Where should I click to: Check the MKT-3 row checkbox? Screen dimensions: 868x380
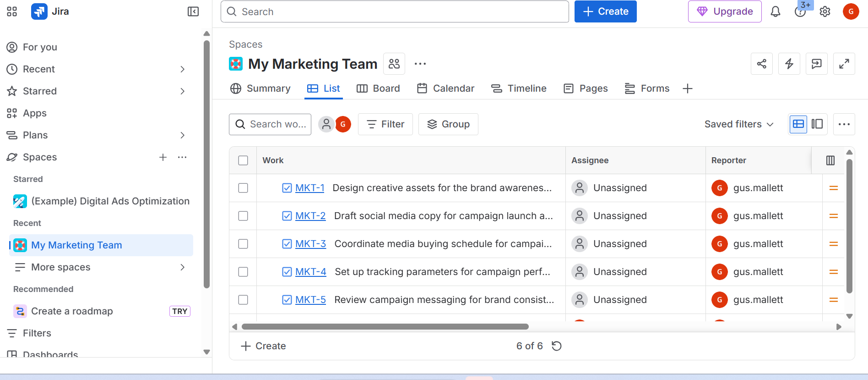(x=243, y=244)
